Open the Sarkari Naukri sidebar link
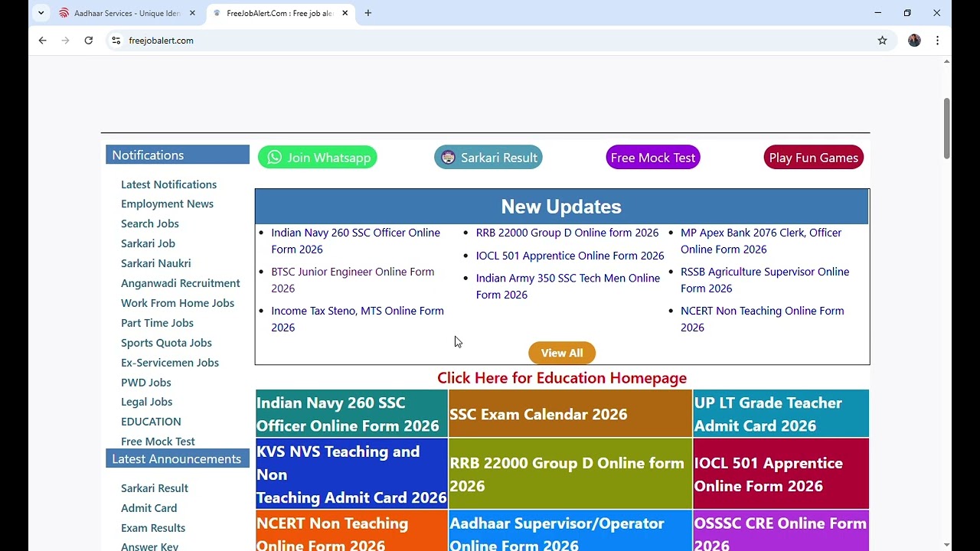 pyautogui.click(x=155, y=263)
